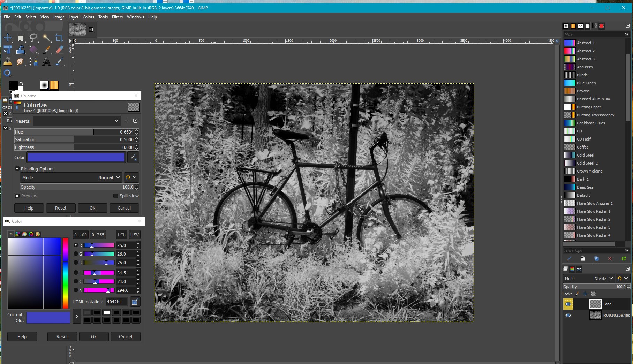Image resolution: width=633 pixels, height=364 pixels.
Task: Uncheck the Preview checkbox in Colorize
Action: (17, 196)
